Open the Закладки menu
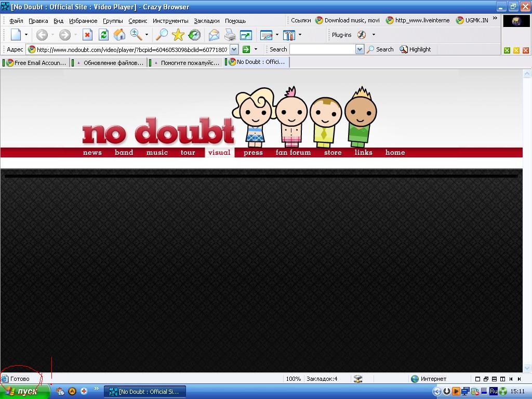Viewport: 532px width, 399px height. click(x=207, y=21)
